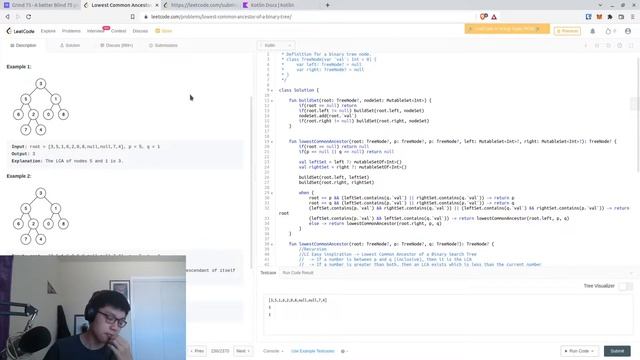The width and height of the screenshot is (640, 360).
Task: Click the testcase input text area
Action: point(448,314)
